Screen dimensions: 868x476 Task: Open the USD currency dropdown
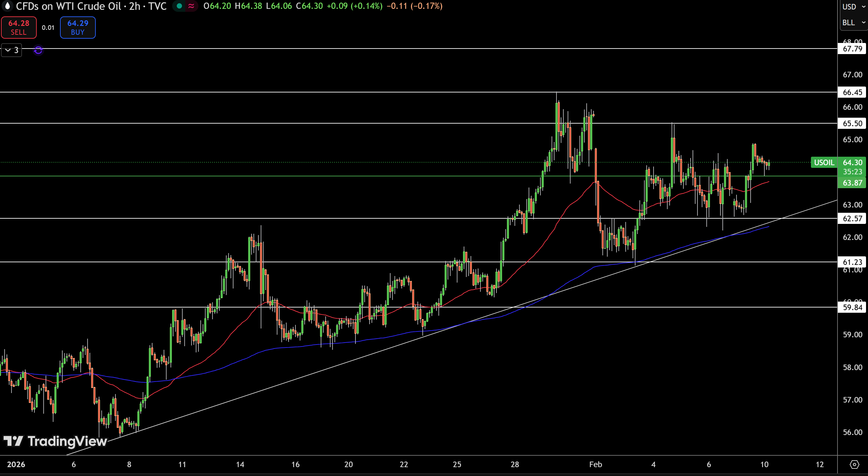point(854,7)
